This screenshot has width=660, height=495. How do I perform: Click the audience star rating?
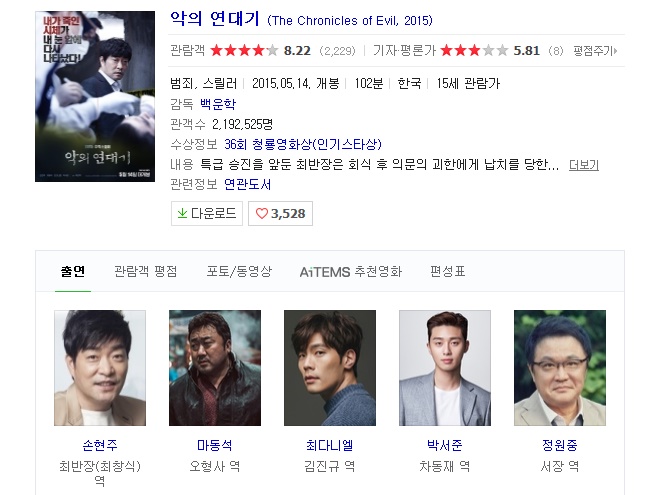tap(244, 51)
